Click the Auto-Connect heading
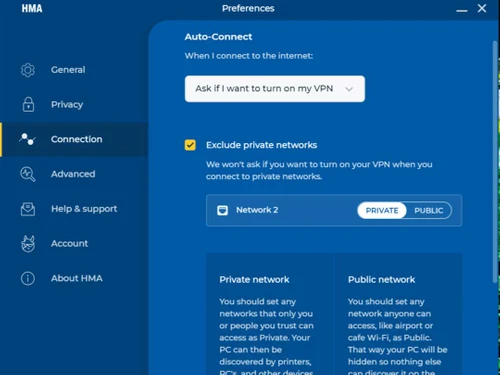 (x=218, y=37)
